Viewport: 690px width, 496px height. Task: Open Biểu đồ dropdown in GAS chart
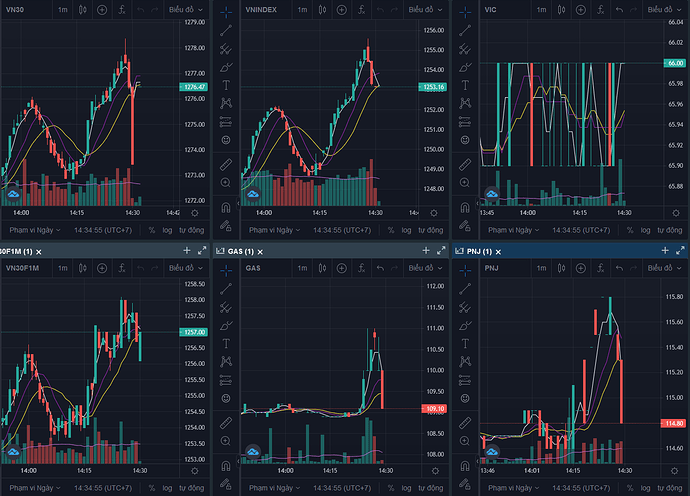(425, 268)
